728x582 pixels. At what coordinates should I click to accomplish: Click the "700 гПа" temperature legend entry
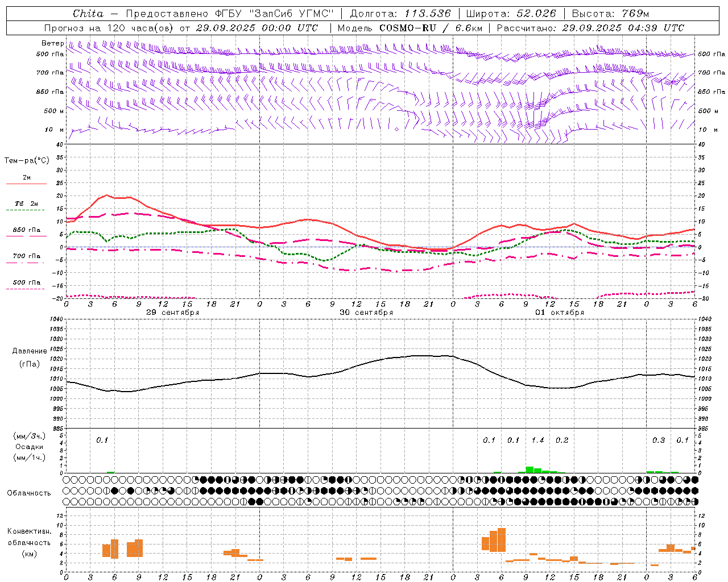27,256
